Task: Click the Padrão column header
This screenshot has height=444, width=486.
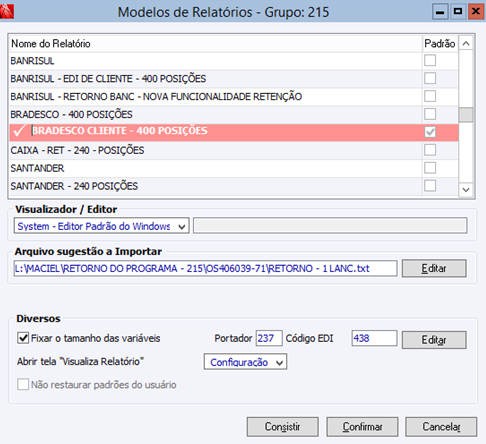Action: 440,44
